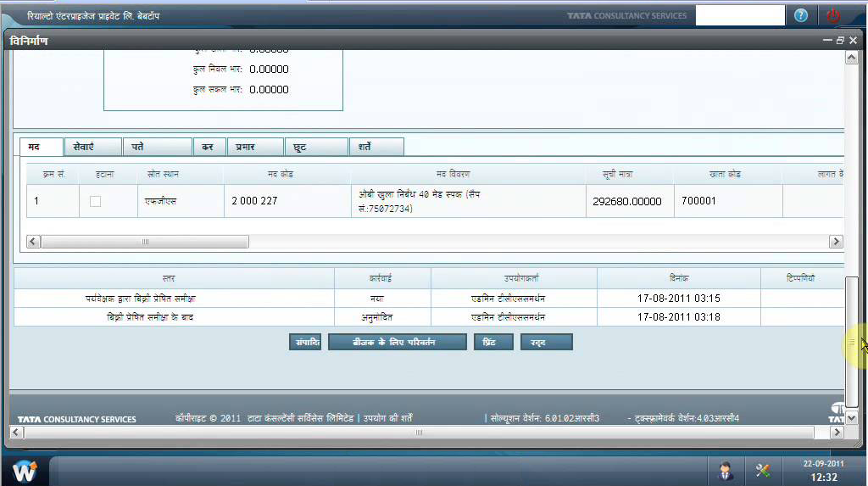Click the नया action cell
868x486 pixels.
382,299
